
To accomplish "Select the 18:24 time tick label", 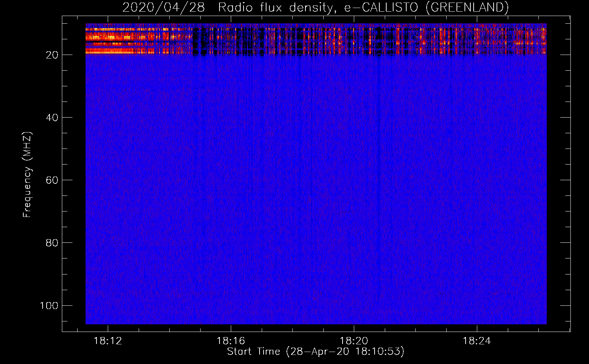I will pyautogui.click(x=477, y=341).
